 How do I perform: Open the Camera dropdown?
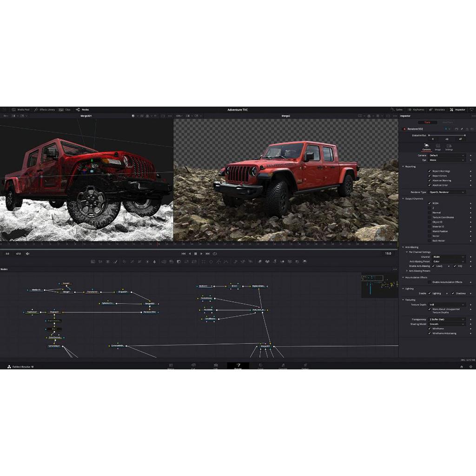click(447, 155)
